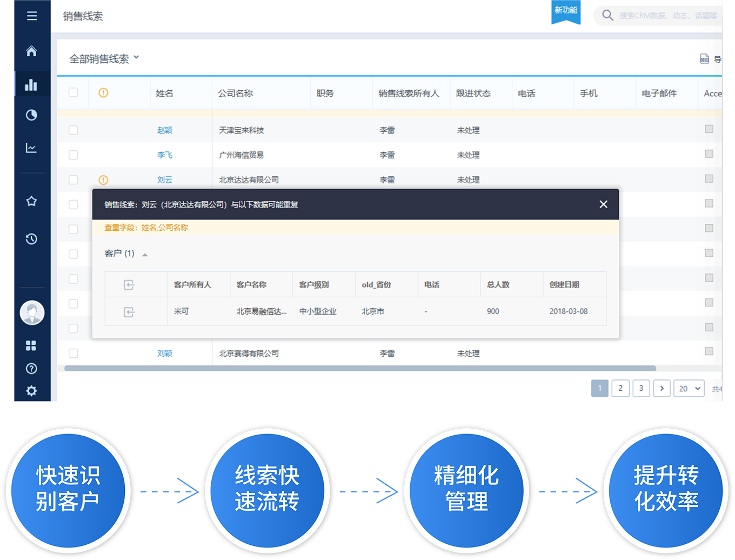Open the hamburger menu in the sidebar
735x560 pixels.
tap(32, 16)
